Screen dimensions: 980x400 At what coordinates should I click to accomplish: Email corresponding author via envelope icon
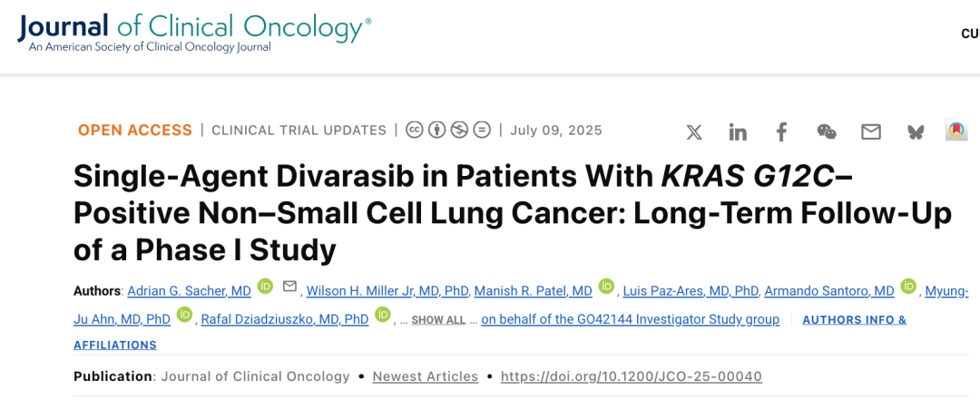click(290, 287)
